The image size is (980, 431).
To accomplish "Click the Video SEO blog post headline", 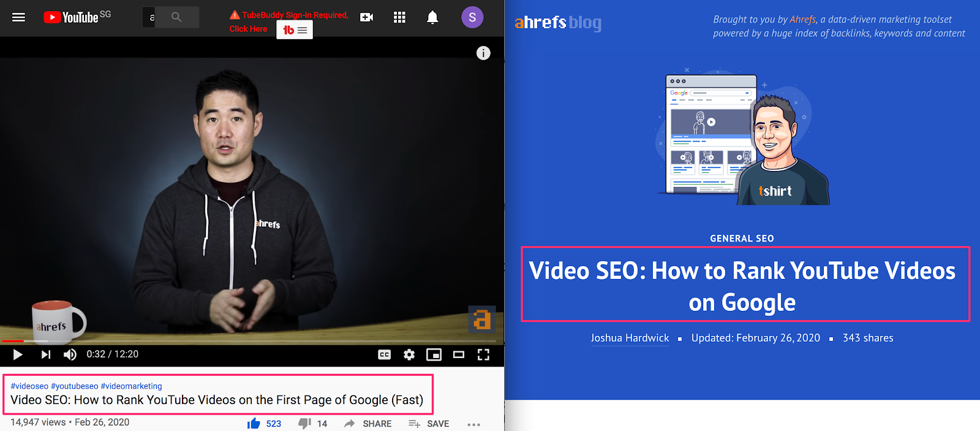I will [742, 286].
